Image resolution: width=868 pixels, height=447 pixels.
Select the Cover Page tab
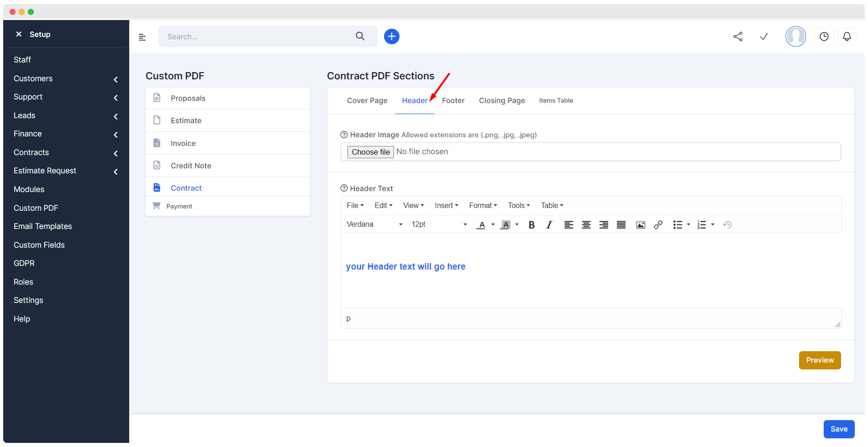[367, 100]
